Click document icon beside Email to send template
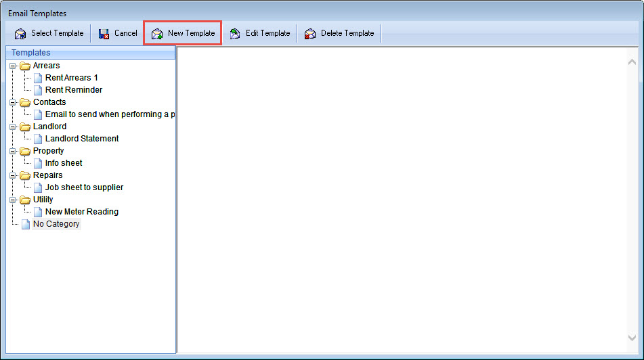The image size is (644, 360). point(38,114)
